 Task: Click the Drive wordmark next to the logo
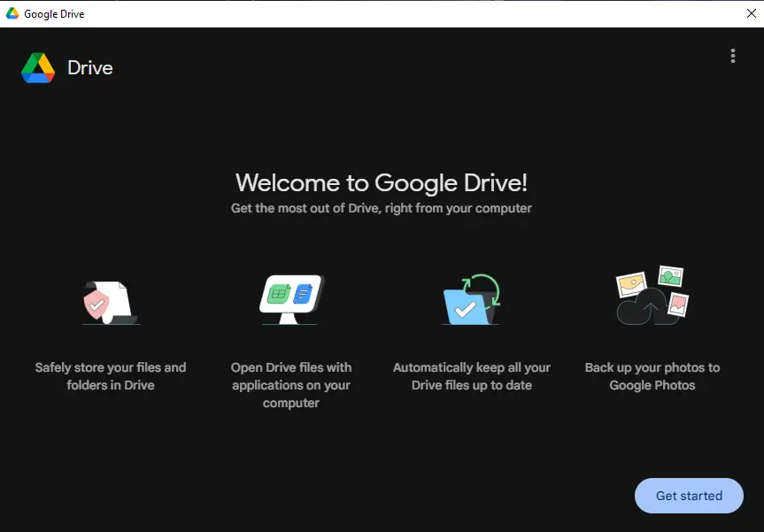tap(90, 67)
